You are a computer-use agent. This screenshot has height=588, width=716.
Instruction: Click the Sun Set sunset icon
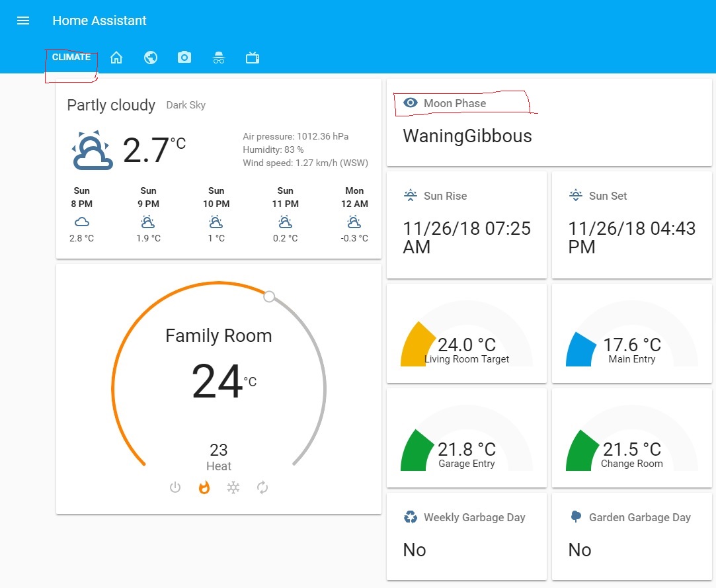[575, 196]
